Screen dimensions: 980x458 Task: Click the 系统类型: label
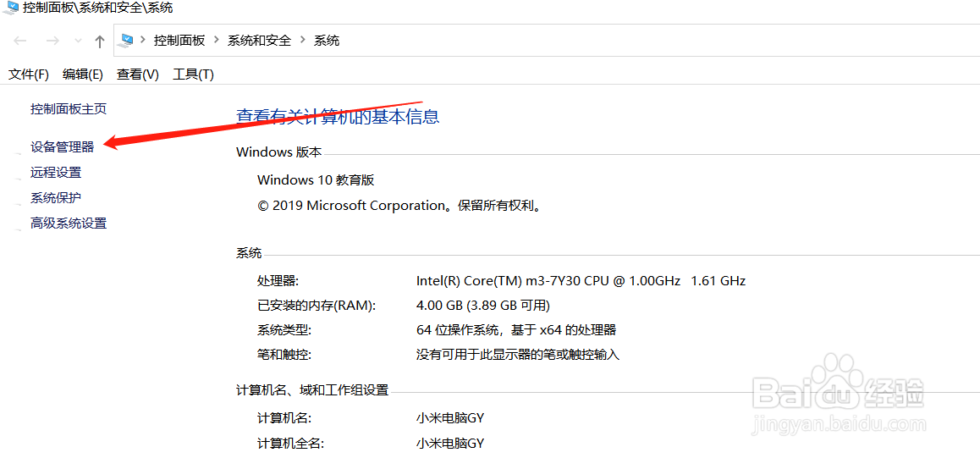[284, 330]
